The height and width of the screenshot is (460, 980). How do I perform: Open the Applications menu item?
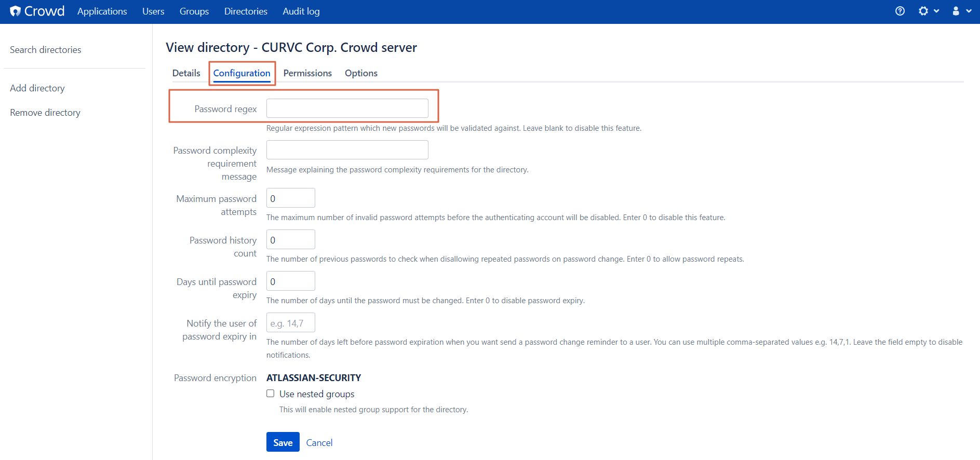click(102, 11)
